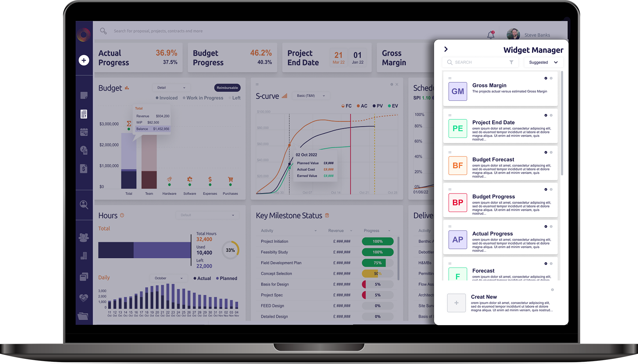Viewport: 638px width, 364px height.
Task: Open the Widget Manager panel
Action: pos(446,49)
